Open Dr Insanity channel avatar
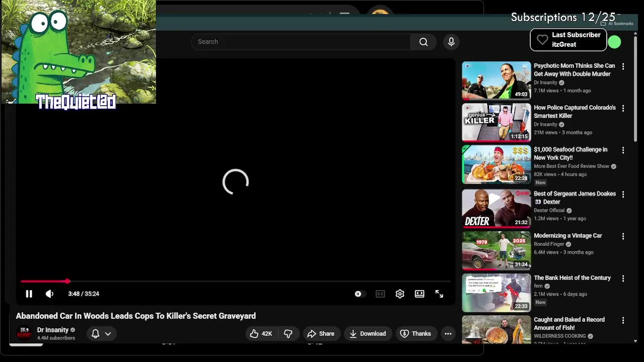The width and height of the screenshot is (644, 362). (x=24, y=333)
